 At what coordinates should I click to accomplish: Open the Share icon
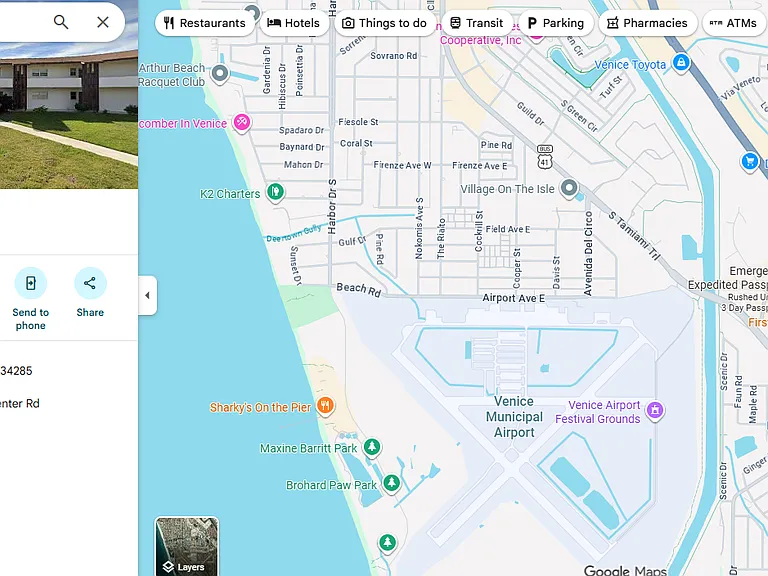pos(90,283)
